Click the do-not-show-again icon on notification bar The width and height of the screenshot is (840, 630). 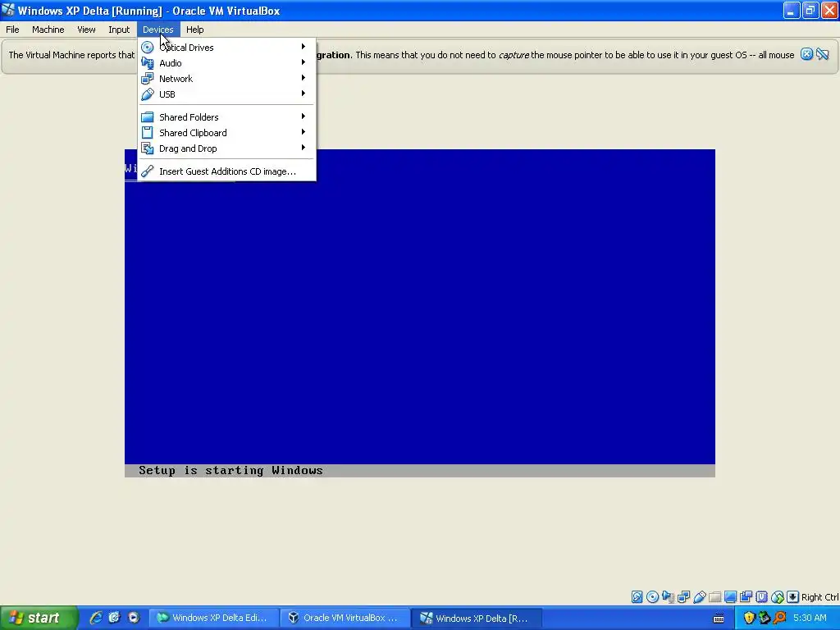[823, 54]
